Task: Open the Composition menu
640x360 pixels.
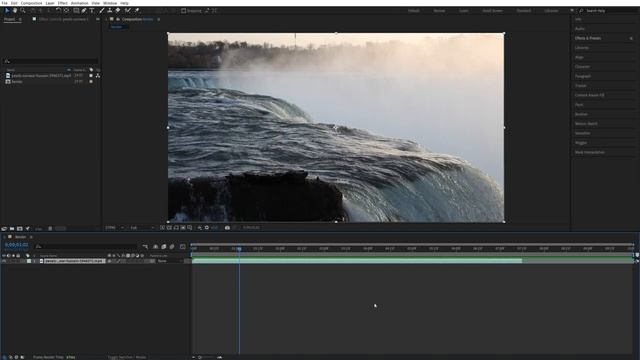Action: click(31, 3)
